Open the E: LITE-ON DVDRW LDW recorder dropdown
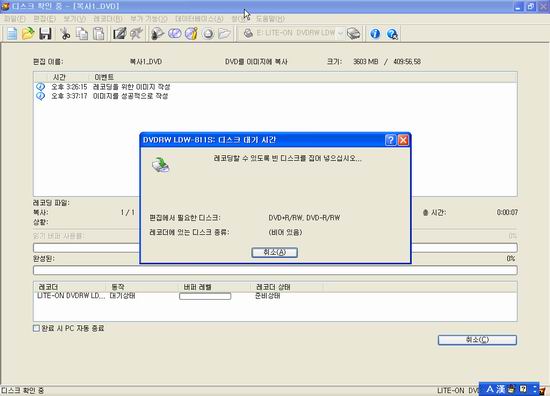Screen dimensions: 550x396 (340, 33)
